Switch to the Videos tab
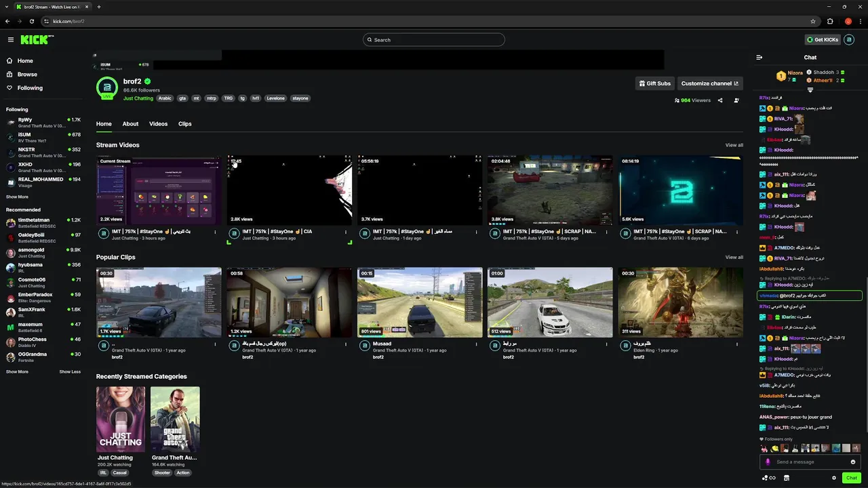 tap(158, 124)
